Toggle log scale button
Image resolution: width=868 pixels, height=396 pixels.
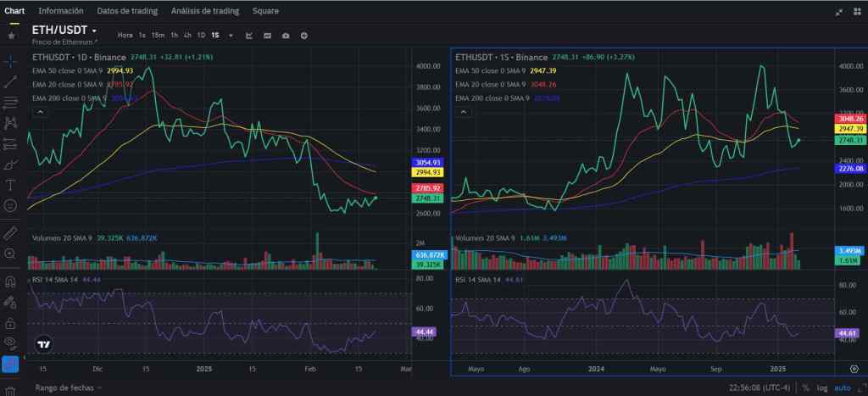(x=822, y=388)
